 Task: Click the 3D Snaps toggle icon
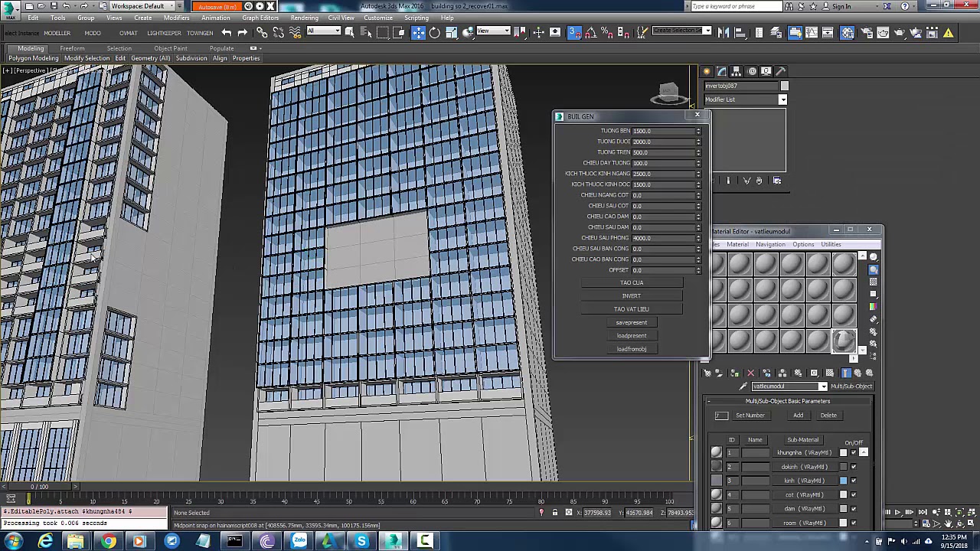click(x=573, y=33)
